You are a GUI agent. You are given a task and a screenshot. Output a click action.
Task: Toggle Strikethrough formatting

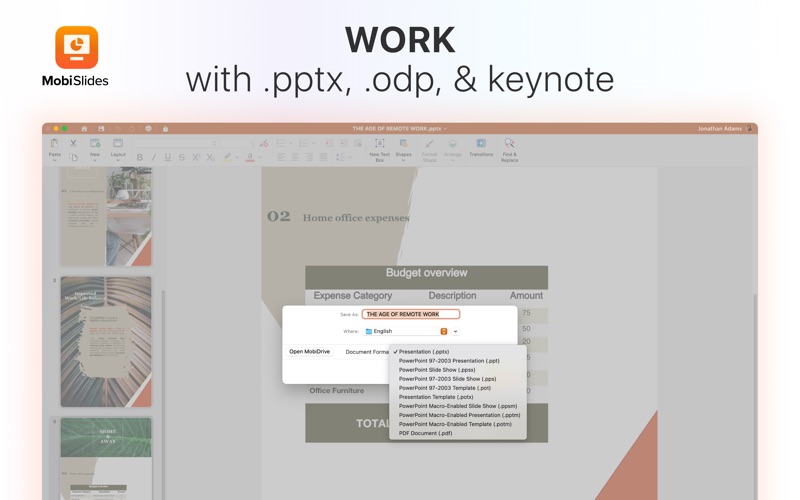pyautogui.click(x=182, y=158)
